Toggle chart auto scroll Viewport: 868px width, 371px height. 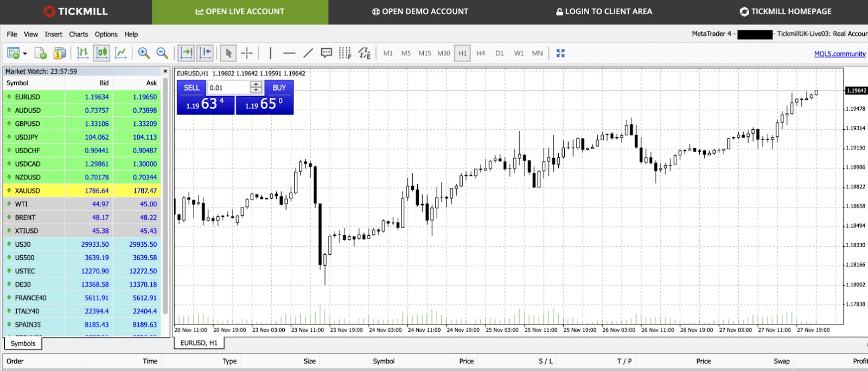(x=186, y=53)
